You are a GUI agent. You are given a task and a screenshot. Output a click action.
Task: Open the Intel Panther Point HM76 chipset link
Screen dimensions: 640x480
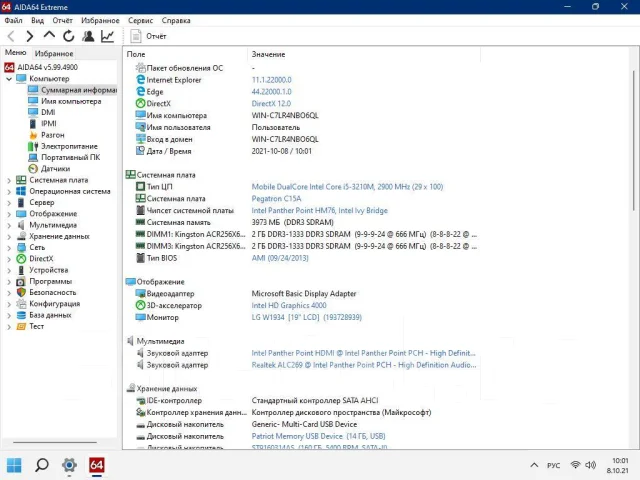[x=320, y=211]
